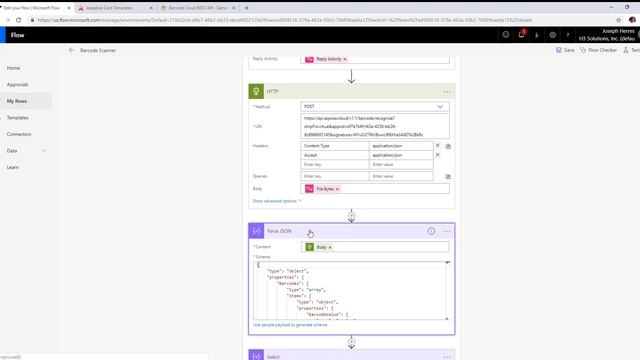This screenshot has height=360, width=640.
Task: Open the Select action ellipsis menu
Action: pos(447,357)
